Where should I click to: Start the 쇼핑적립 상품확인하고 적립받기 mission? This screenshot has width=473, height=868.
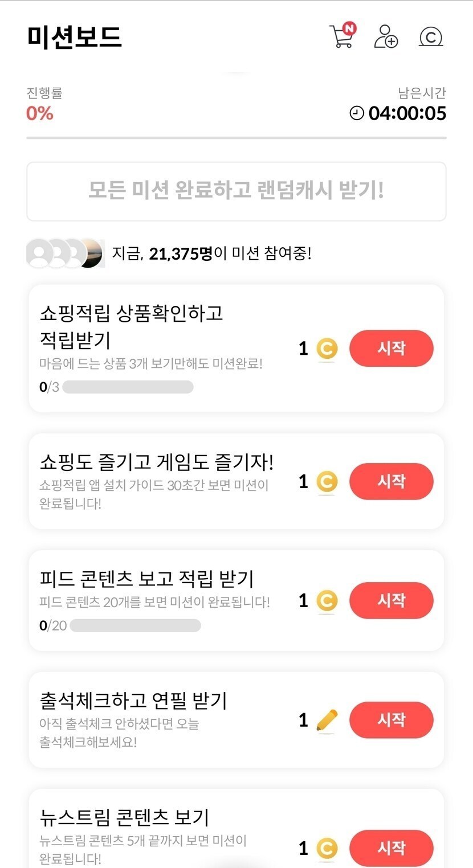pyautogui.click(x=391, y=349)
